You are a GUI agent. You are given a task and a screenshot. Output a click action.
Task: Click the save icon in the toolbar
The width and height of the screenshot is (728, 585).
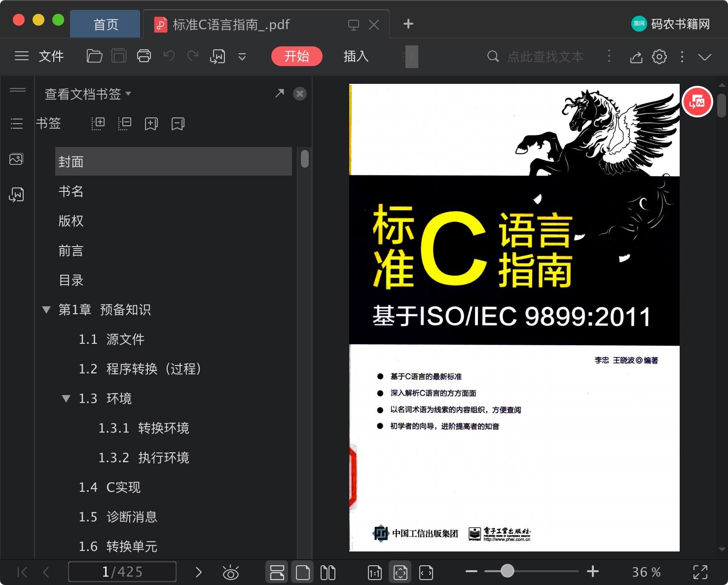click(x=119, y=56)
